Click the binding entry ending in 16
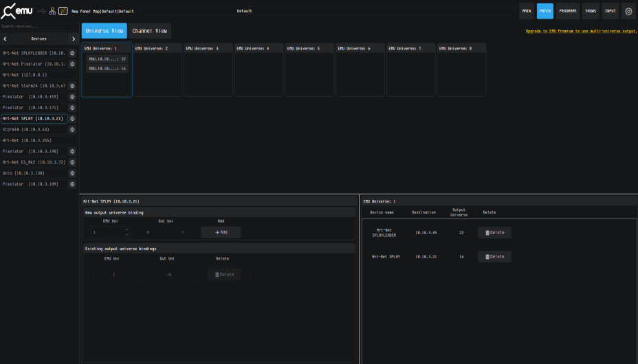 coord(107,69)
